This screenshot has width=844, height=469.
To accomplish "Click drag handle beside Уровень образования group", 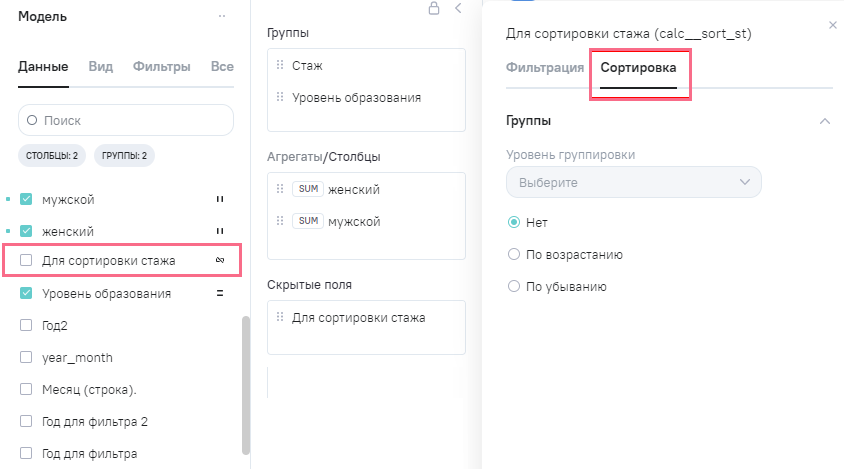I will [x=281, y=98].
